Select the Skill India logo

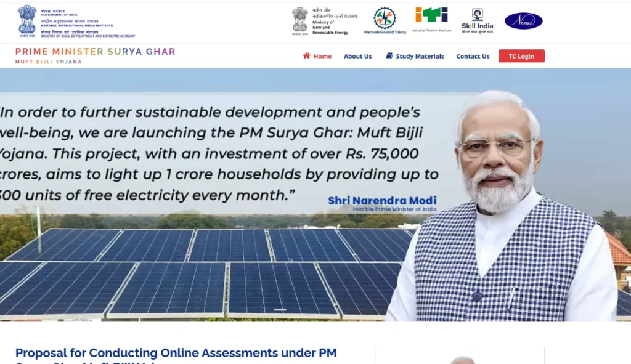[x=476, y=18]
